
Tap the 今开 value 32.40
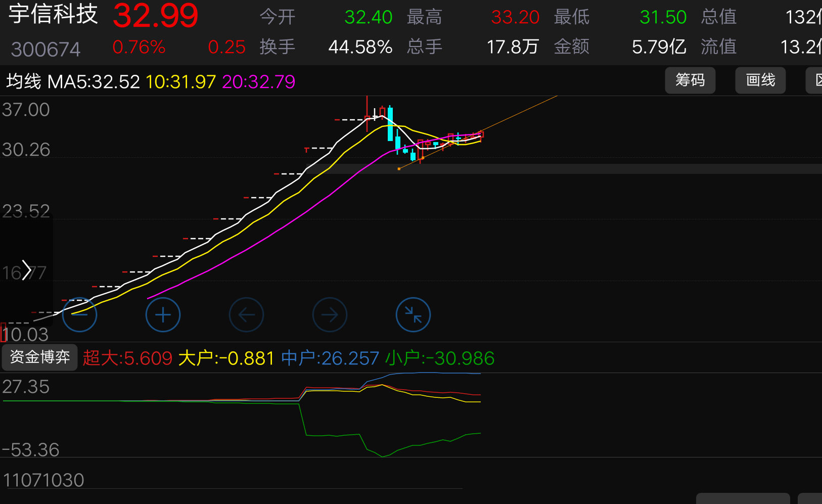pos(369,18)
